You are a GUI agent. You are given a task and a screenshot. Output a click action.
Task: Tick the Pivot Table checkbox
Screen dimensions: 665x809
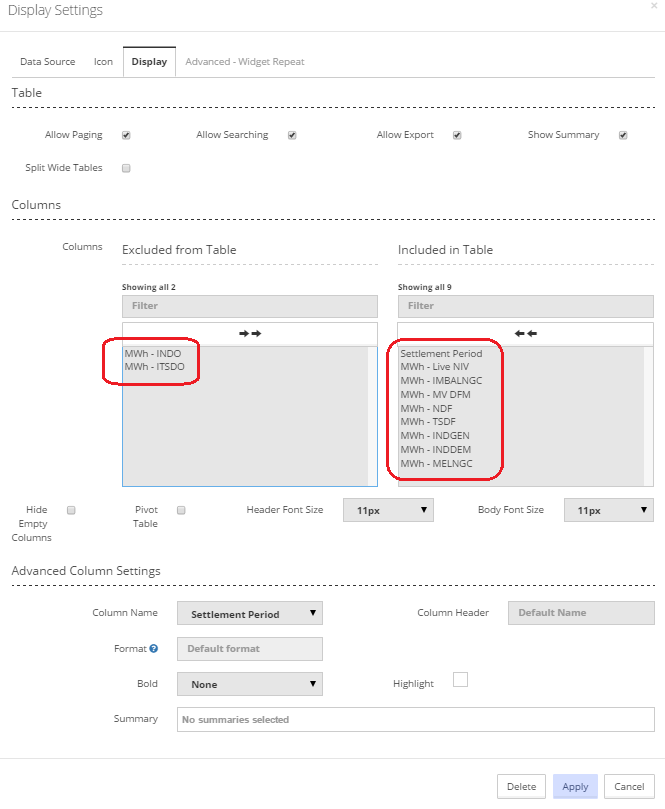(181, 510)
